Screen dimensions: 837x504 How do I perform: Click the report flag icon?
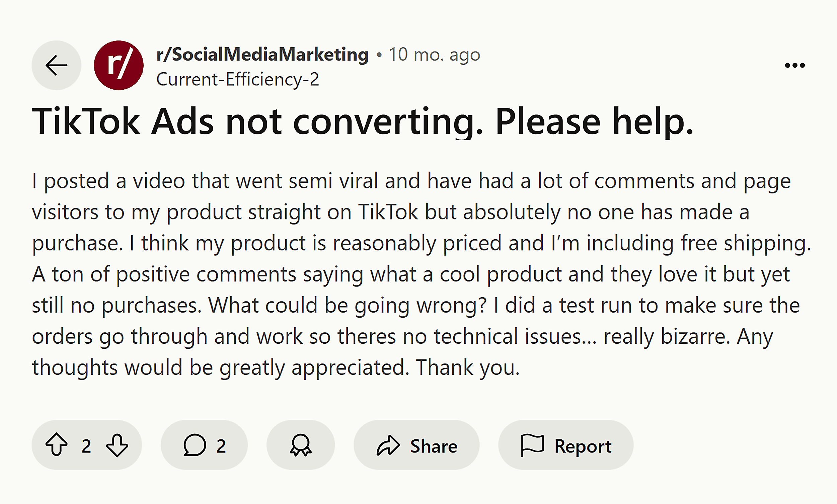coord(532,445)
